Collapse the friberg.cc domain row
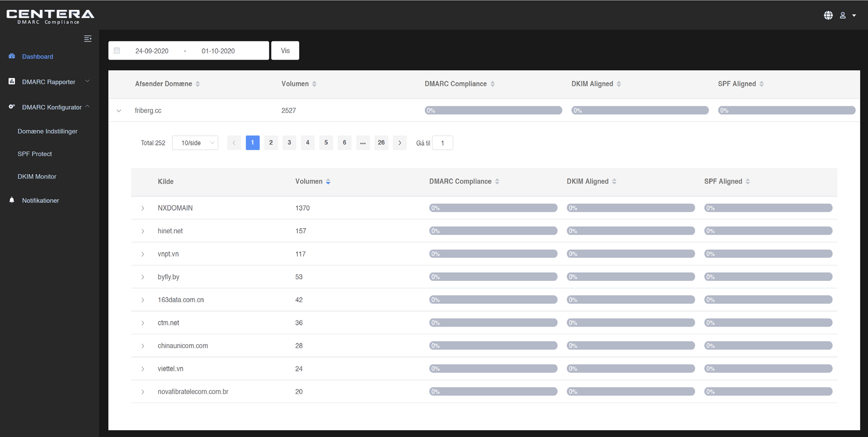 point(119,111)
